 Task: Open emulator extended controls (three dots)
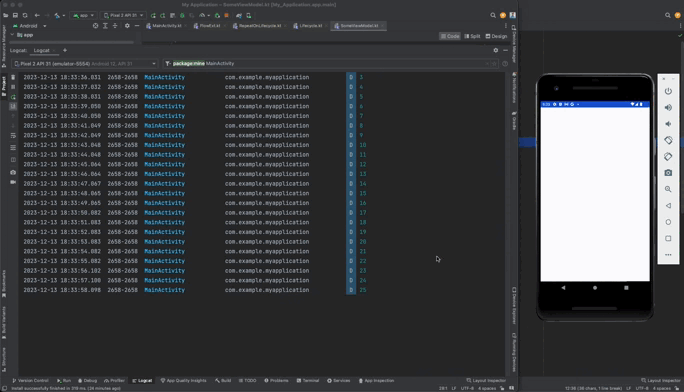668,255
